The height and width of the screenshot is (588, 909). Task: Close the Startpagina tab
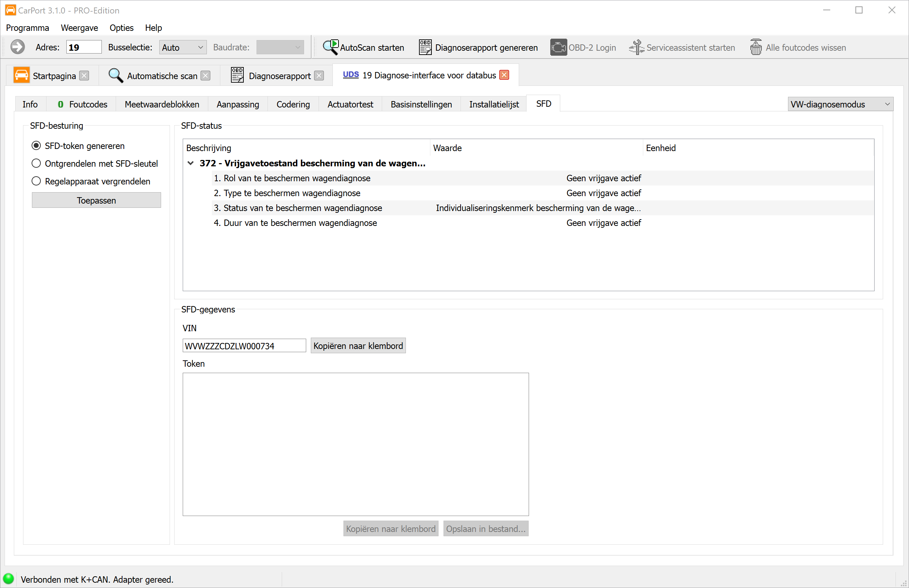pos(84,76)
